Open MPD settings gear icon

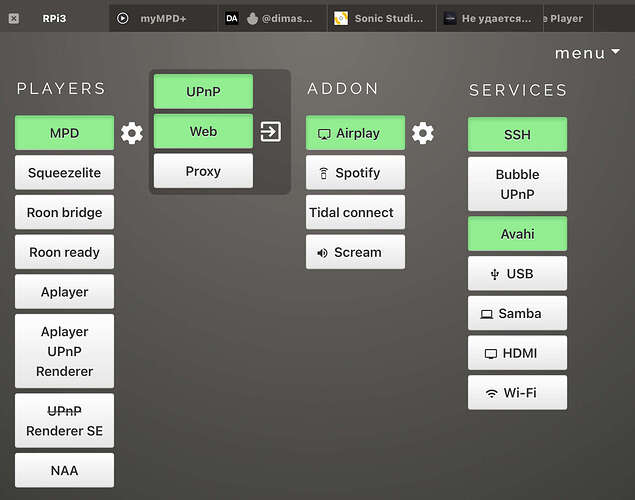(132, 133)
